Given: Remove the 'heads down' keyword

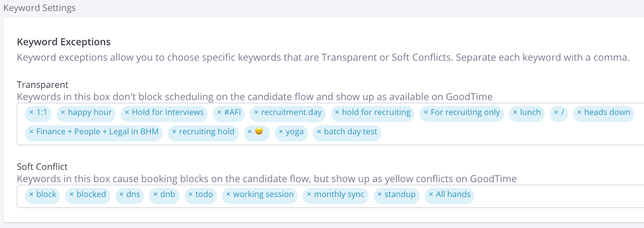Looking at the screenshot, I should (x=579, y=112).
